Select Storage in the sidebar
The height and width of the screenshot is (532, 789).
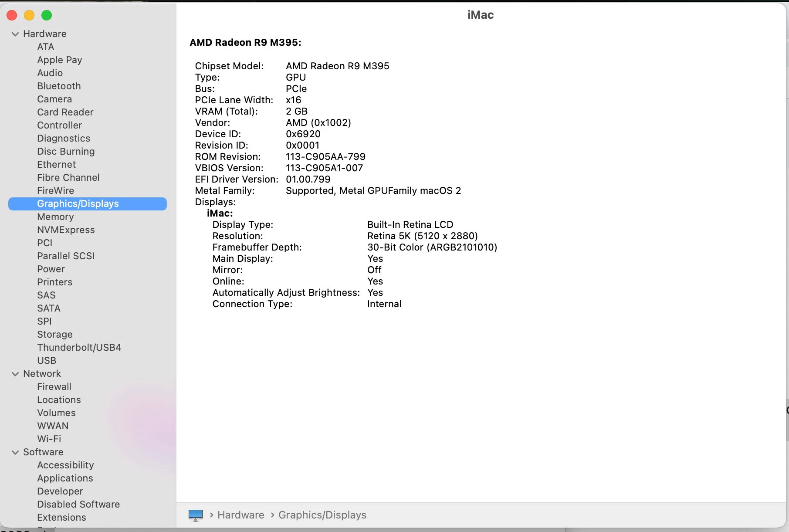55,334
